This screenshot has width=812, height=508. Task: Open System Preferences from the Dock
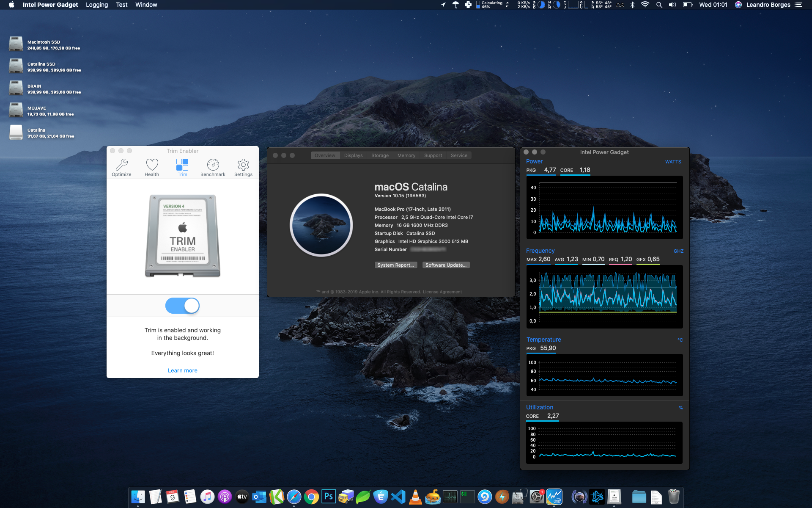coord(536,497)
